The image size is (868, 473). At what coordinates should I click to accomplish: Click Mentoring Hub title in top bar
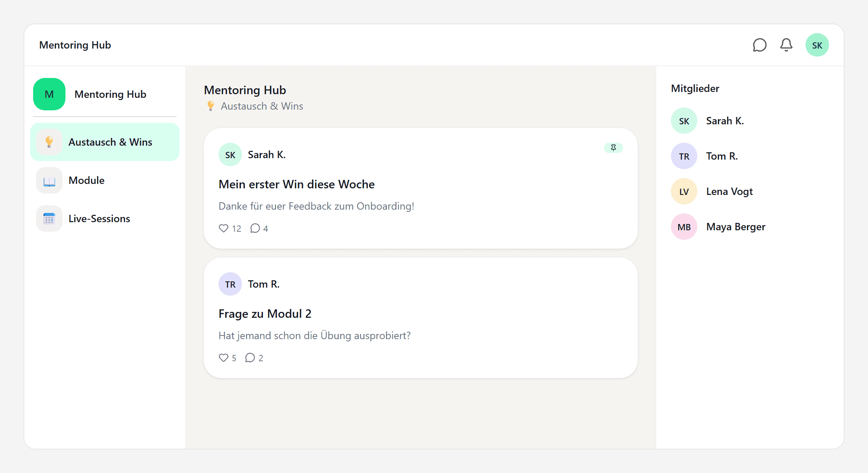coord(75,45)
